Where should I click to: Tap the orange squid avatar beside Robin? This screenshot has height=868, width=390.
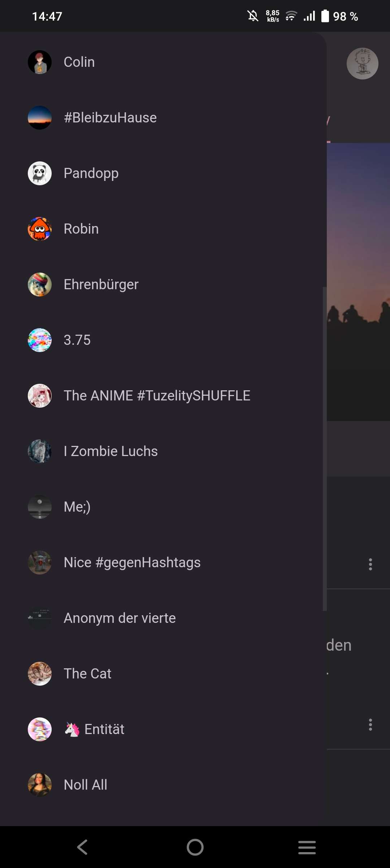click(40, 229)
